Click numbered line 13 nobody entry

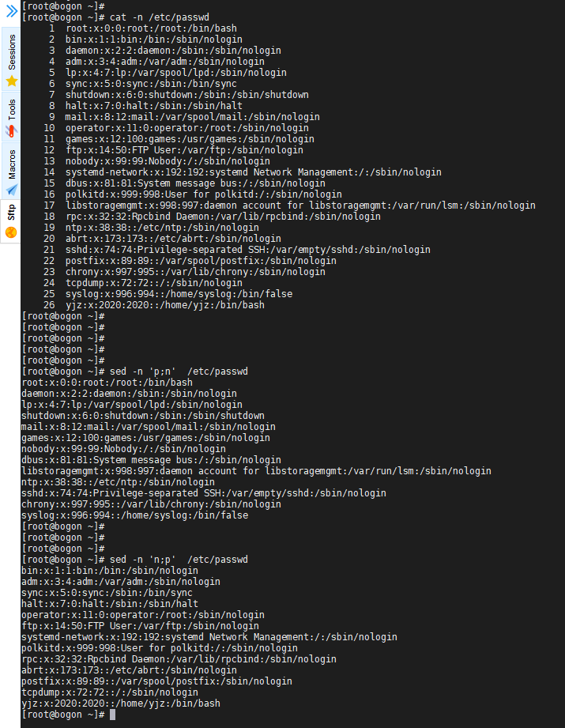click(157, 161)
